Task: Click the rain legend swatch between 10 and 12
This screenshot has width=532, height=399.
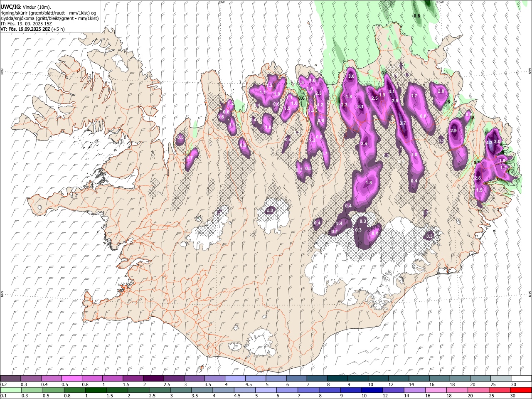Action: click(372, 390)
